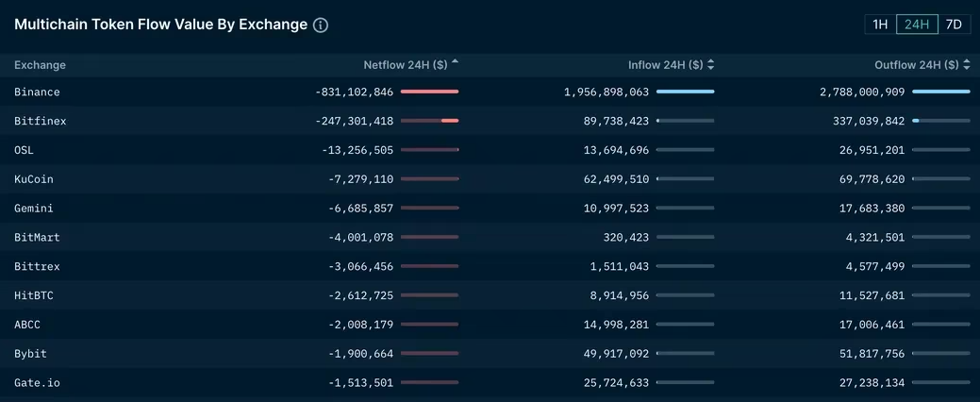
Task: Click Binance's blue inflow bar
Action: [x=685, y=92]
